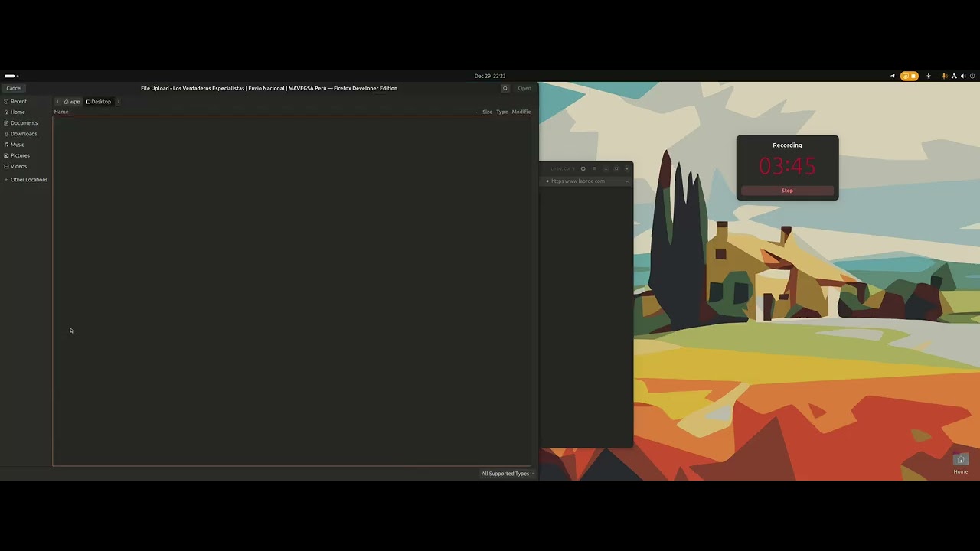
Task: Click the Open button in file dialog
Action: coord(524,88)
